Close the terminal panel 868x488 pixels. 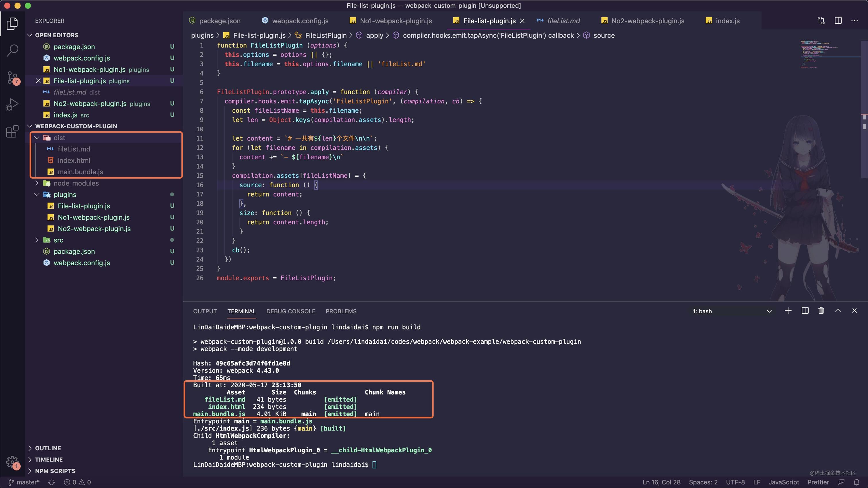click(854, 311)
